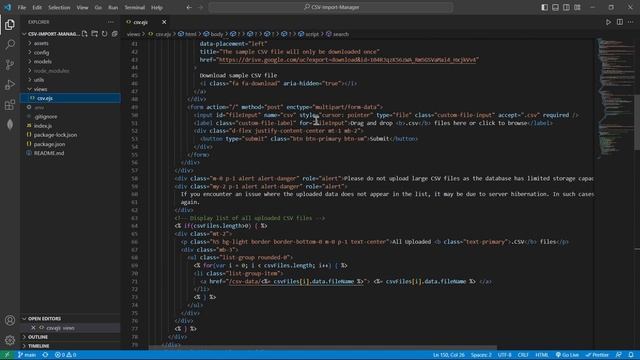Open editor more actions ellipsis
This screenshot has width=640, height=360.
631,22
